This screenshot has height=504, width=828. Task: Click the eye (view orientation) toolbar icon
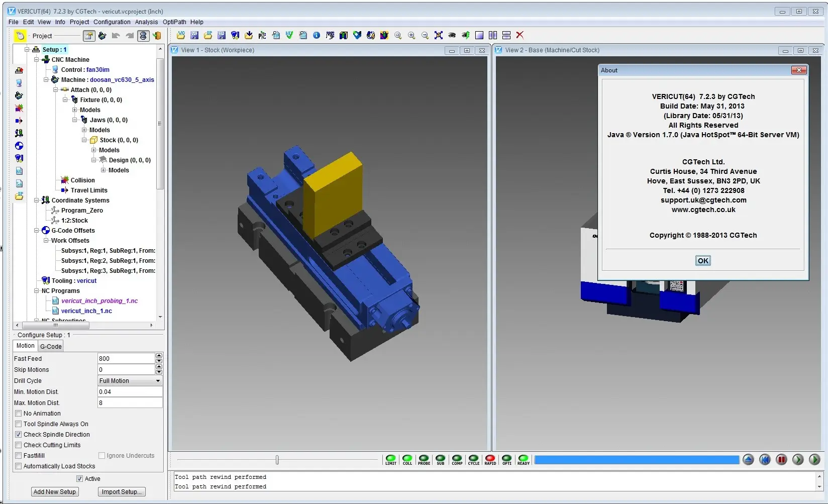[x=452, y=35]
